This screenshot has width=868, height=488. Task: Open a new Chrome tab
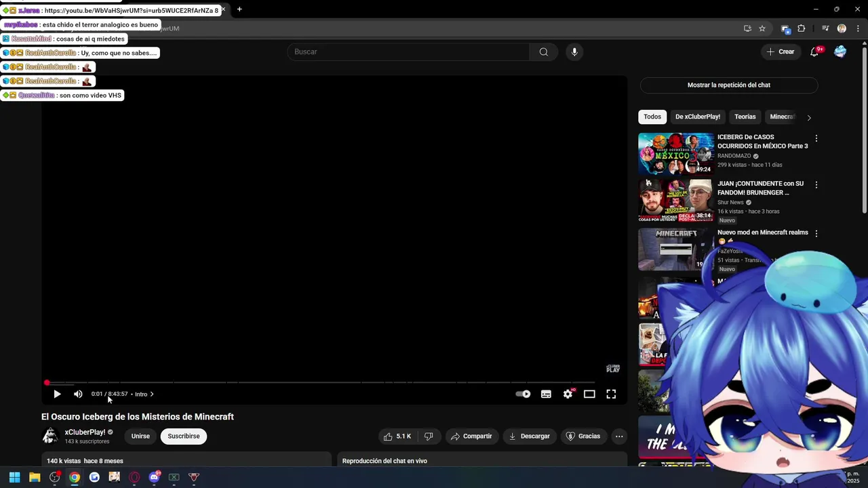239,9
